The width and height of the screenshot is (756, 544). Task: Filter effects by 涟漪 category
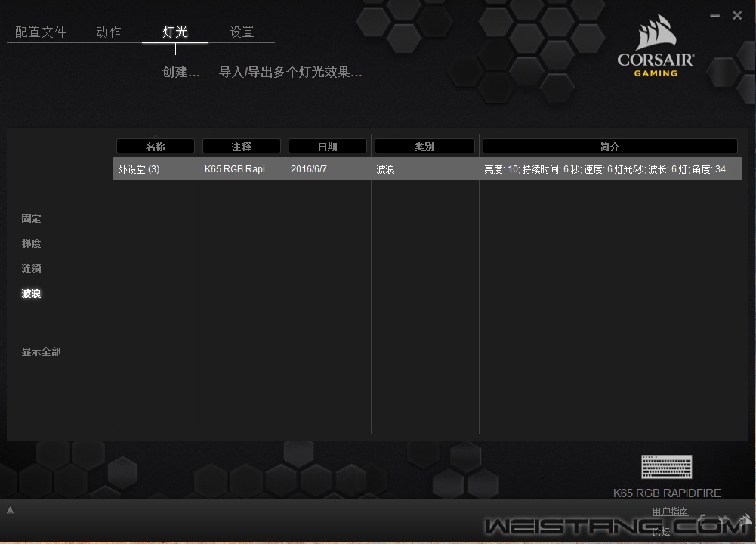click(x=31, y=269)
